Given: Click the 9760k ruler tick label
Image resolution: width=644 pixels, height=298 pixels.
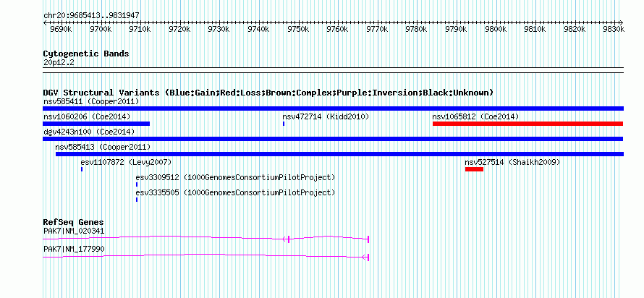Looking at the screenshot, I should pyautogui.click(x=338, y=29).
